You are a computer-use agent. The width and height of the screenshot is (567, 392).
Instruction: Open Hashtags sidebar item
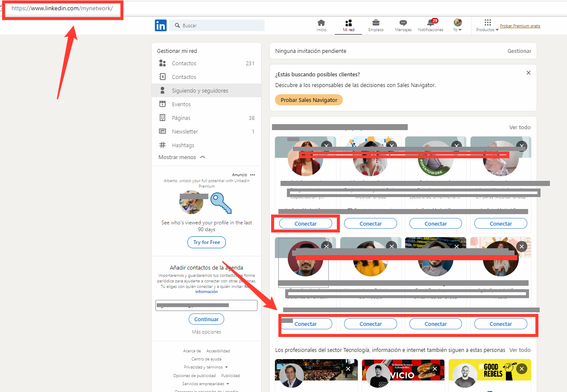[207, 145]
